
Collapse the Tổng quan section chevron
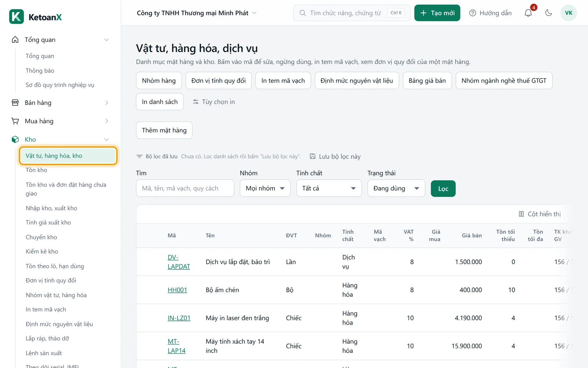point(107,40)
